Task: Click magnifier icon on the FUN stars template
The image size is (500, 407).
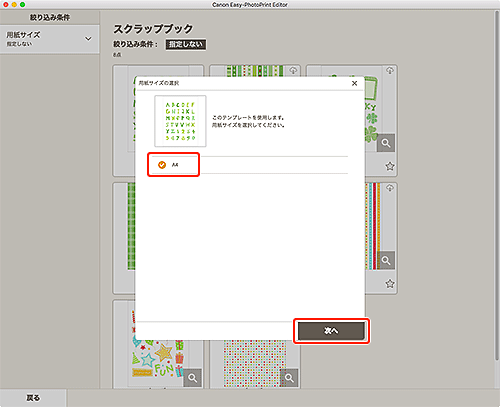Action: click(192, 378)
